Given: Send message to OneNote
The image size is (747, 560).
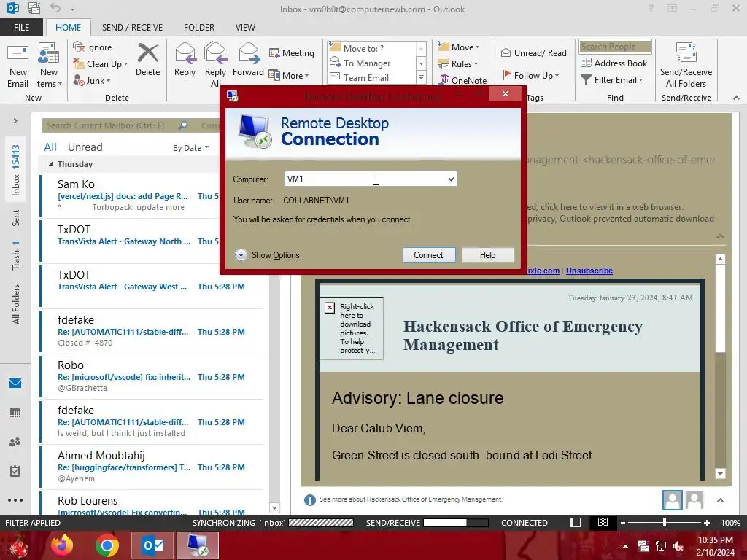Looking at the screenshot, I should 463,80.
